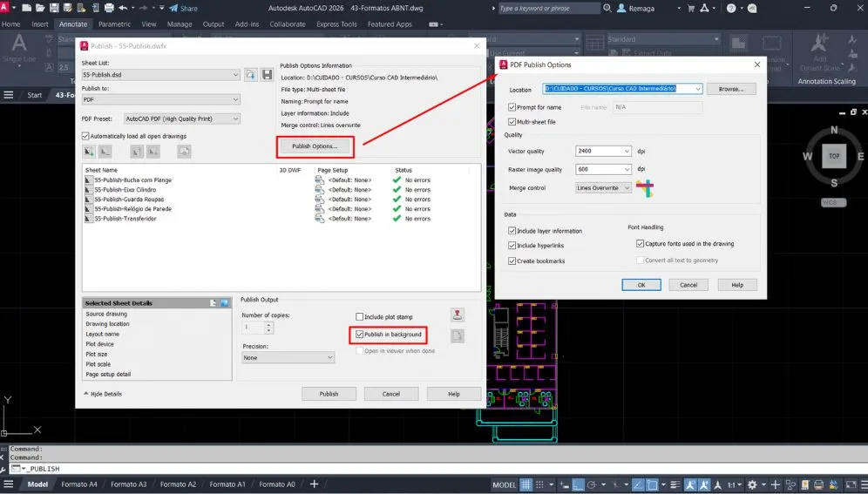Toggle the Multi-sheet file checkbox
The height and width of the screenshot is (494, 868).
(512, 122)
